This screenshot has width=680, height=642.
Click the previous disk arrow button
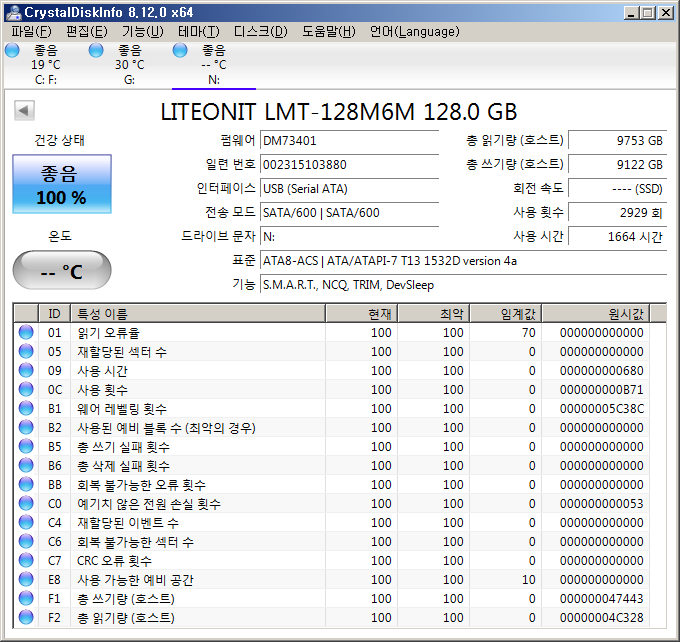(x=25, y=111)
